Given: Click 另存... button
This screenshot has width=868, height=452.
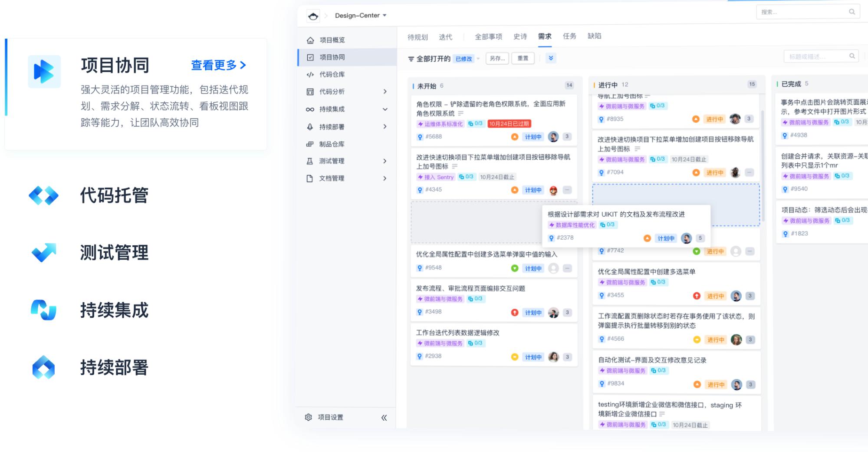Looking at the screenshot, I should pyautogui.click(x=497, y=58).
